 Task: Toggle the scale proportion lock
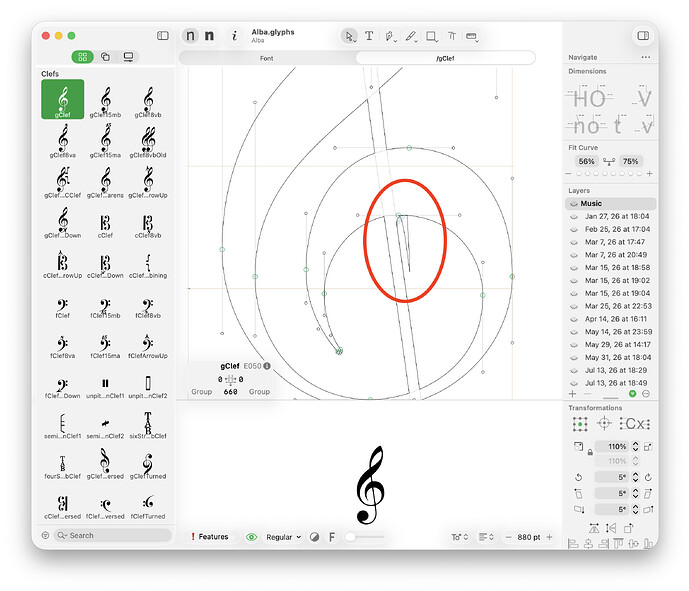(590, 452)
